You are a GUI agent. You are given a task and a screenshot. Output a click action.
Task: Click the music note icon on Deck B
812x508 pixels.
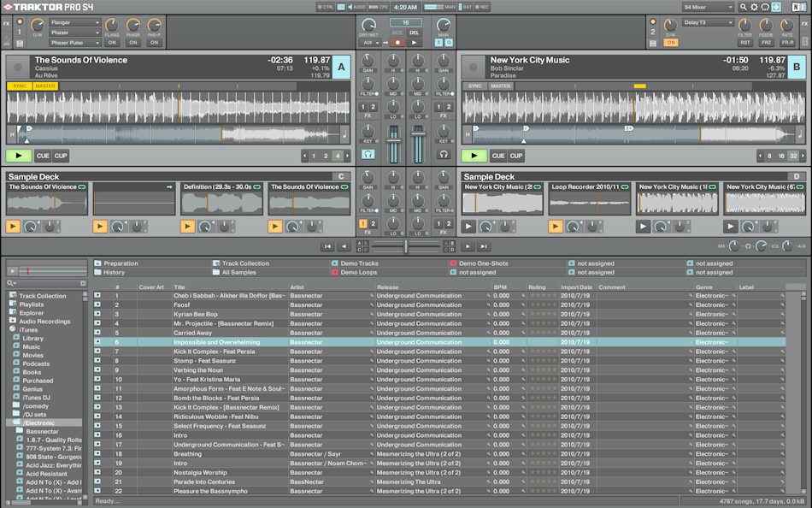coord(801,134)
